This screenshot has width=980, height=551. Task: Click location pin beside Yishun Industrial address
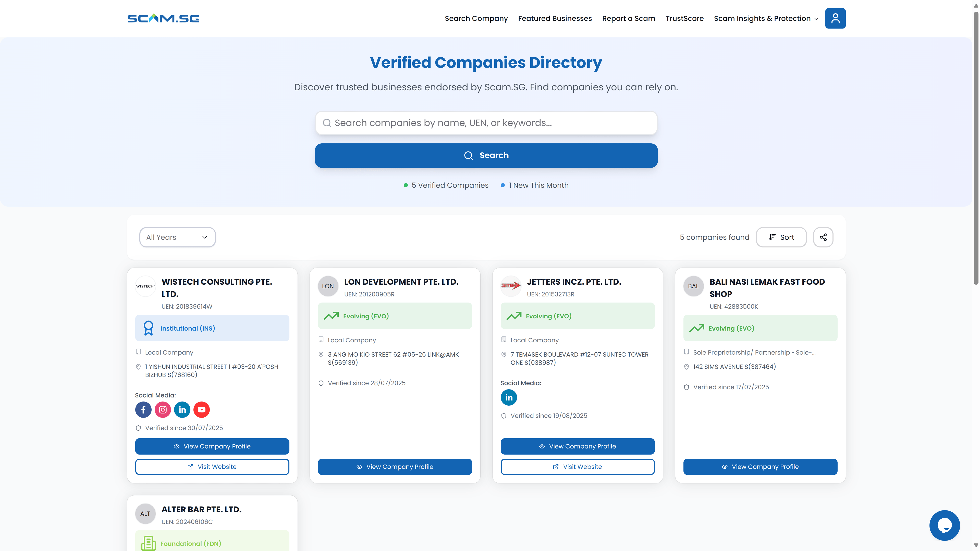[138, 367]
